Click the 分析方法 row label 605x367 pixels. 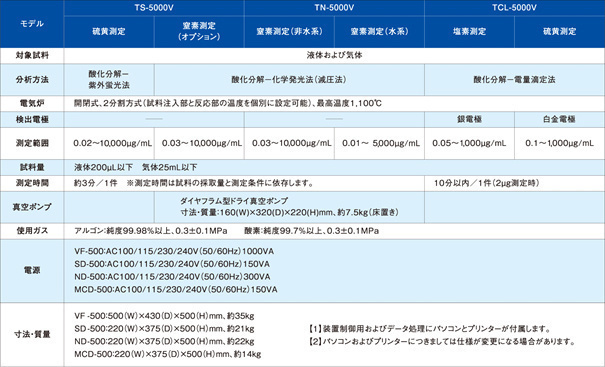tap(32, 80)
